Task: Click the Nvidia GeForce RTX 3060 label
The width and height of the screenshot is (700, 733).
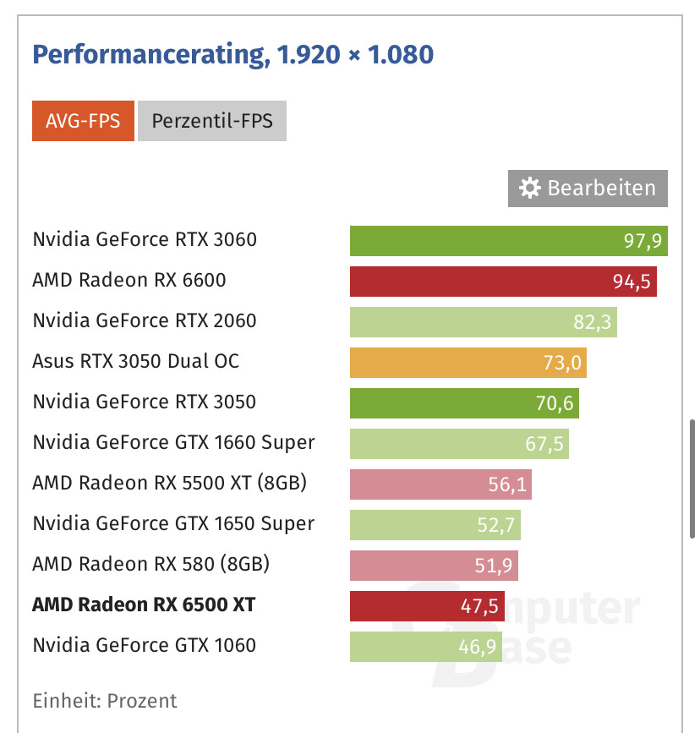Action: point(145,240)
